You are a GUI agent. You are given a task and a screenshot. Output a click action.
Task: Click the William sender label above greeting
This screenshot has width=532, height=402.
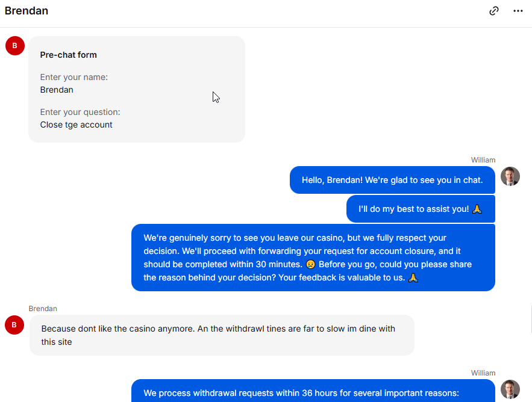[x=483, y=160]
